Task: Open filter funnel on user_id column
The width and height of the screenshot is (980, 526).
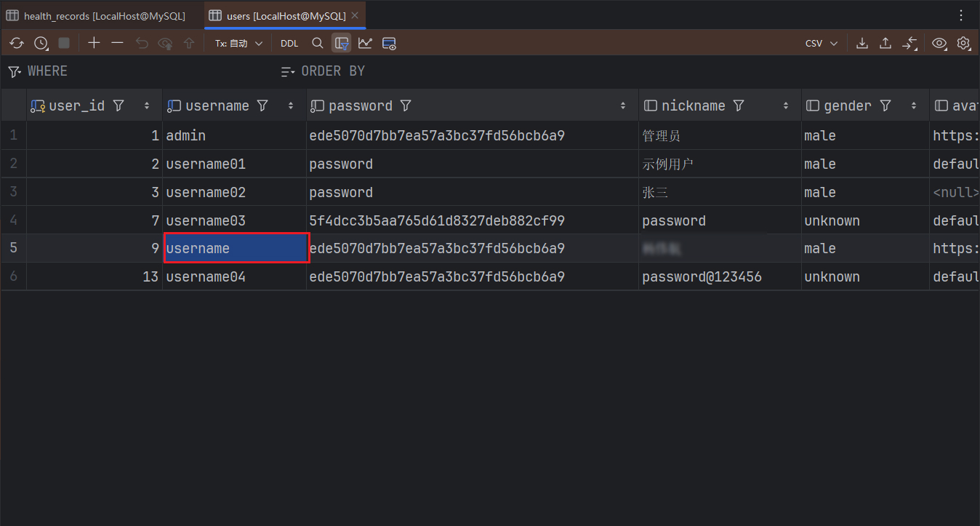Action: (x=119, y=105)
